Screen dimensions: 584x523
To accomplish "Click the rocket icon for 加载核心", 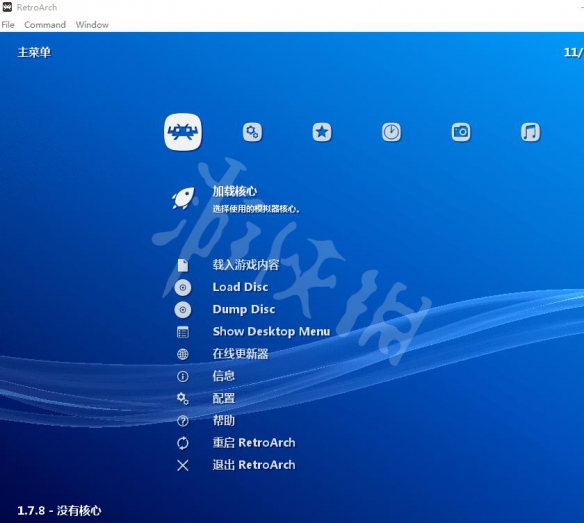I will click(x=183, y=198).
